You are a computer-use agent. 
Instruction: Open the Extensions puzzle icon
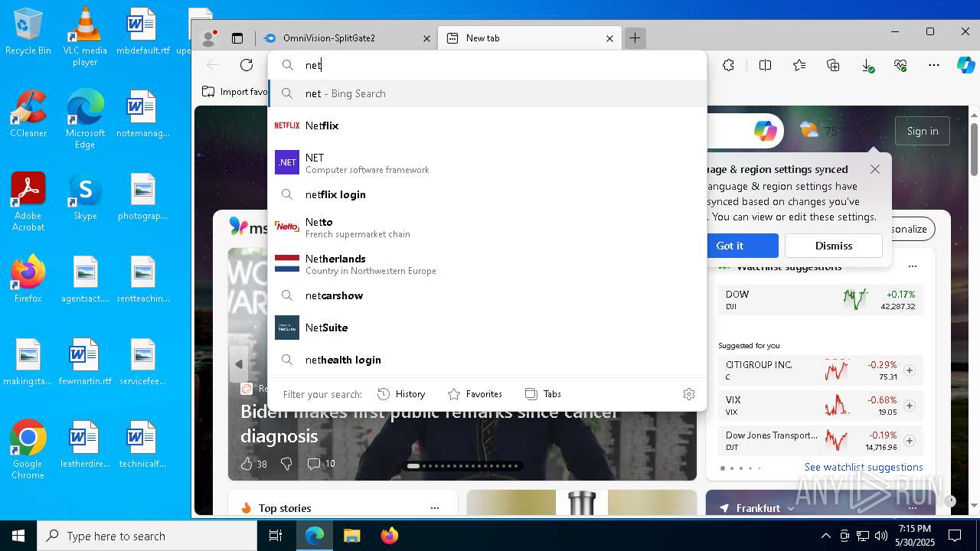coord(729,66)
